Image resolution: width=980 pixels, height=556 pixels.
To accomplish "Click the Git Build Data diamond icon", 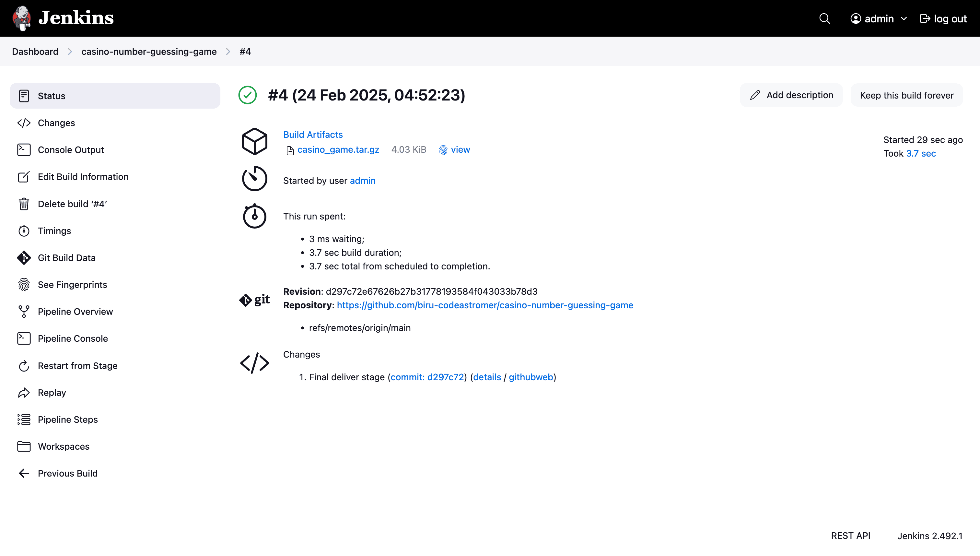I will 24,258.
